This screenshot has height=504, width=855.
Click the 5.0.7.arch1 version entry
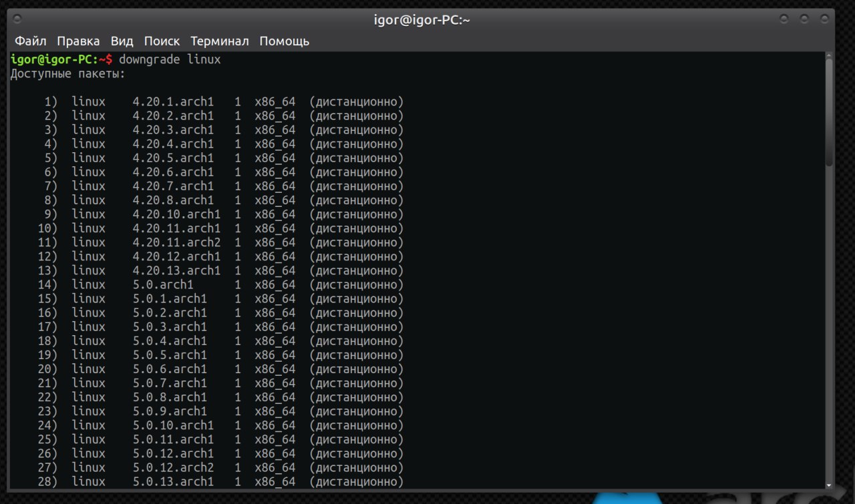[x=170, y=383]
